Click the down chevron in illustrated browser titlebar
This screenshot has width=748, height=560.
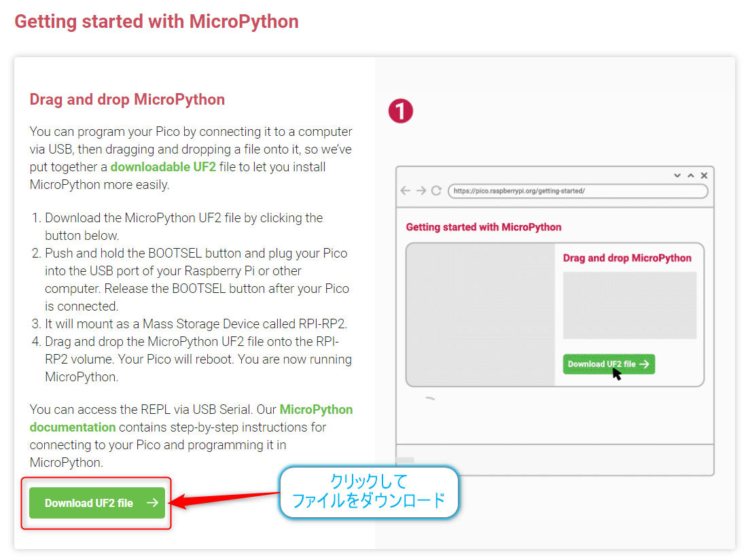point(677,175)
